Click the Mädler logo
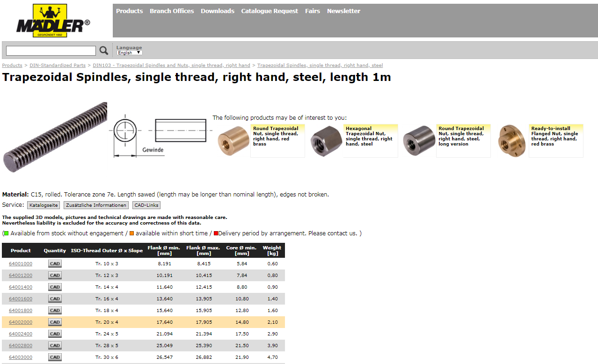The width and height of the screenshot is (598, 364). point(53,21)
